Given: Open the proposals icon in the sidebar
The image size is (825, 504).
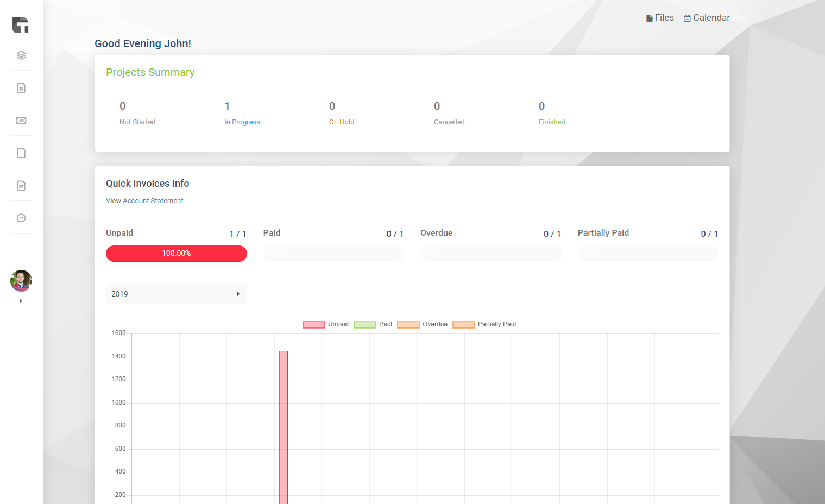Looking at the screenshot, I should pyautogui.click(x=21, y=185).
